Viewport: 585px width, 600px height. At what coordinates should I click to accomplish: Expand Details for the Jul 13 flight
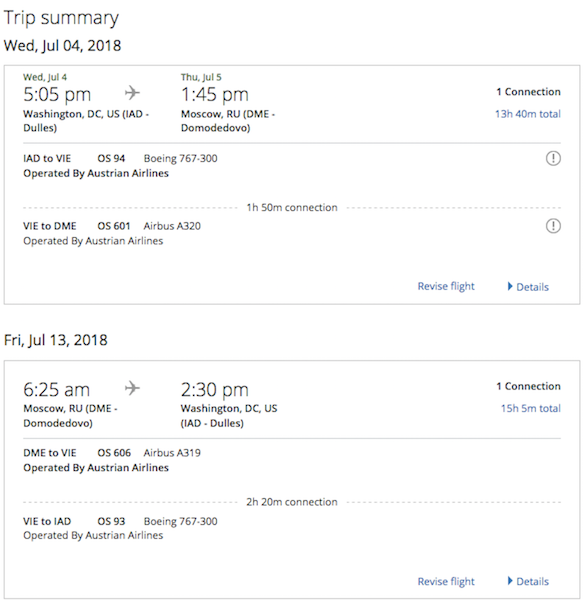click(x=528, y=581)
